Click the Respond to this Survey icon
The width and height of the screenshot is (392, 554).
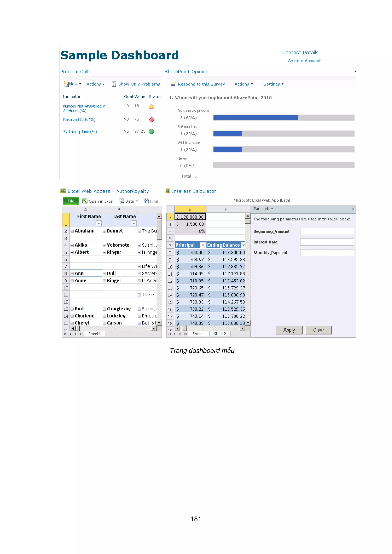173,84
